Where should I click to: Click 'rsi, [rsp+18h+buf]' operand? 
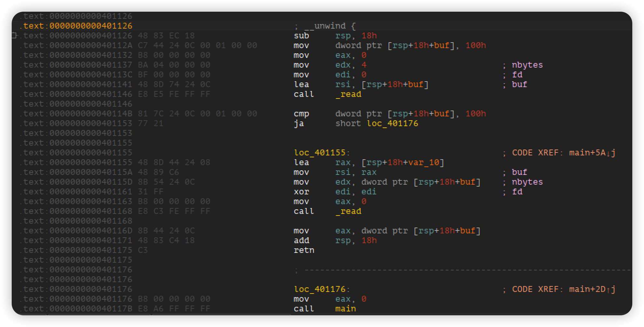tap(382, 84)
